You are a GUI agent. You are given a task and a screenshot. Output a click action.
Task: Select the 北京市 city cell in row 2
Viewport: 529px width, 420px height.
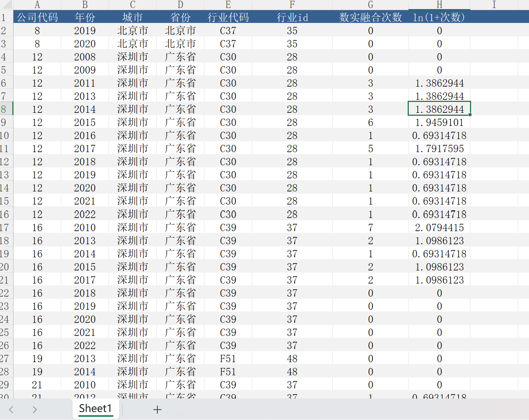133,31
